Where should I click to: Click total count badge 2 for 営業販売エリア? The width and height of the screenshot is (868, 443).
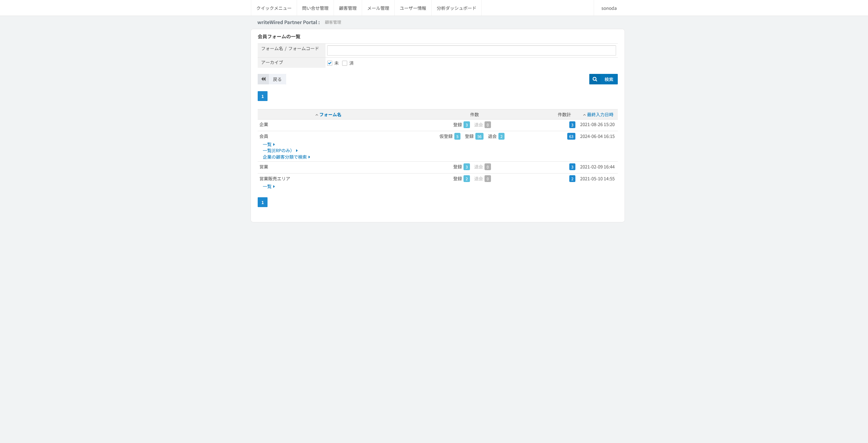pyautogui.click(x=572, y=179)
